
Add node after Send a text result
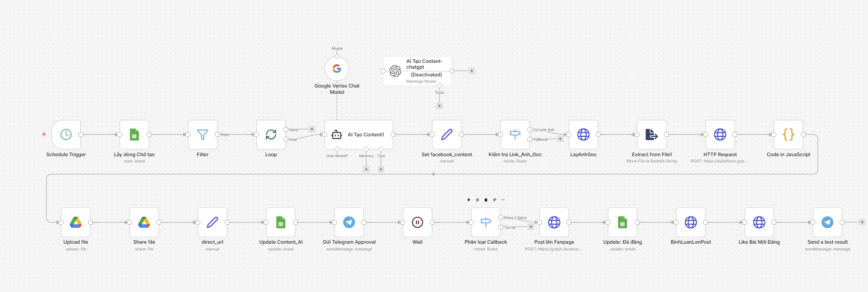coord(862,222)
